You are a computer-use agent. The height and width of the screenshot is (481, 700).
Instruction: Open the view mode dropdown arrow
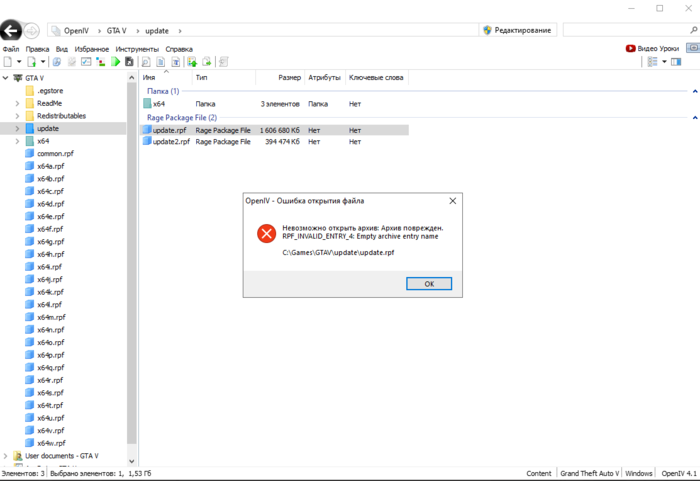coord(663,62)
